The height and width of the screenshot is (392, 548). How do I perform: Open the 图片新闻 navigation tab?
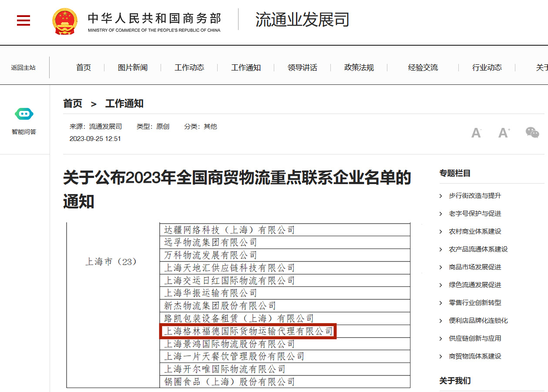tap(133, 67)
